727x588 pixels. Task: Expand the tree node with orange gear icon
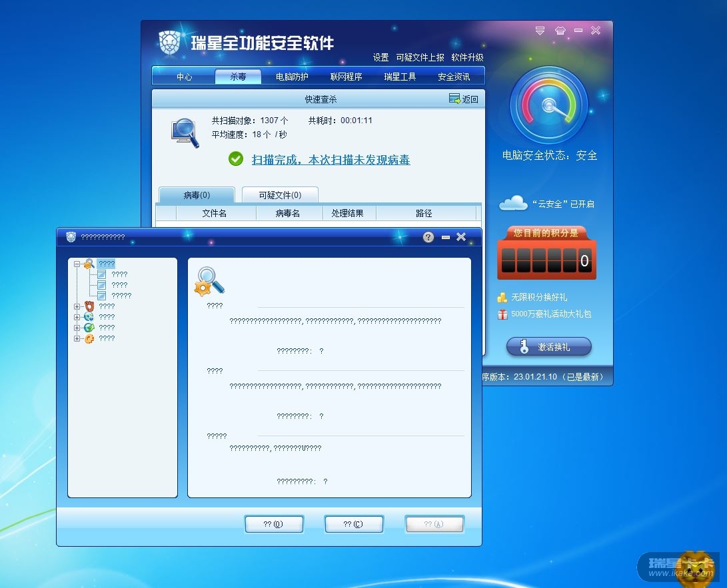tap(77, 338)
